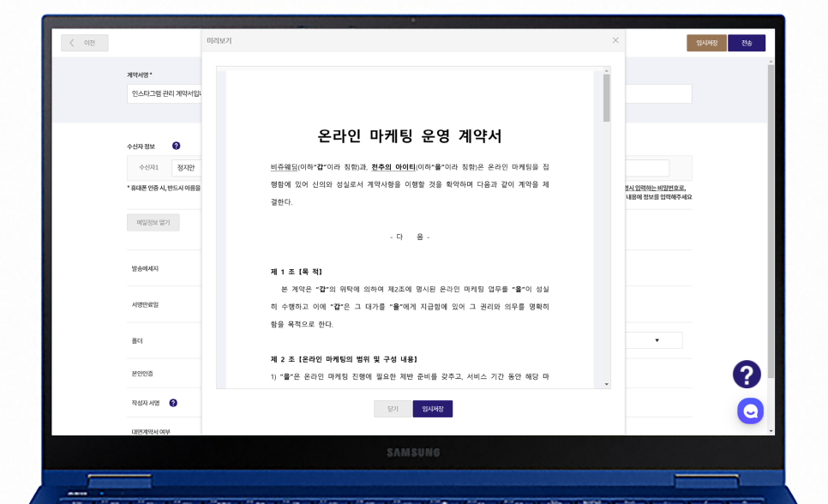Click the 미리보기 dialog title
The image size is (828, 504).
point(219,40)
